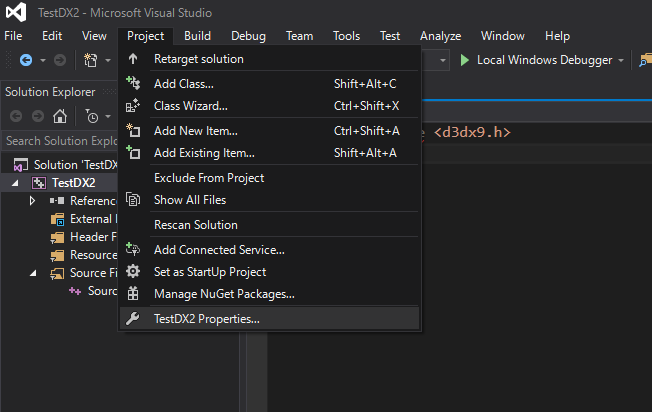Open the Window menu
The image size is (652, 412).
click(503, 36)
